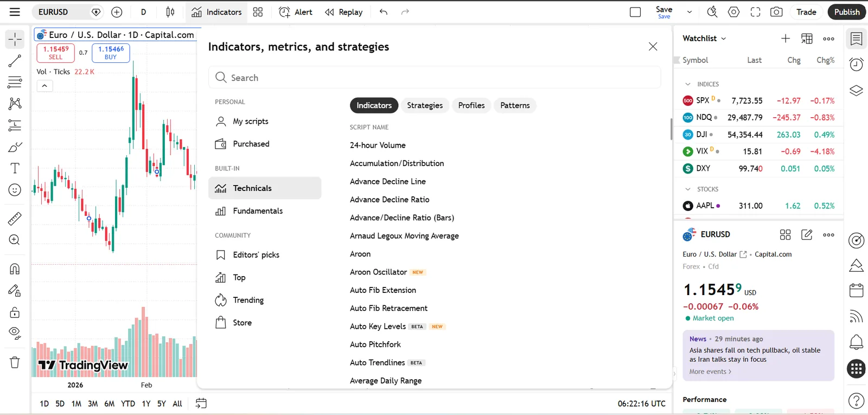
Task: Open the D interval dropdown
Action: (143, 12)
